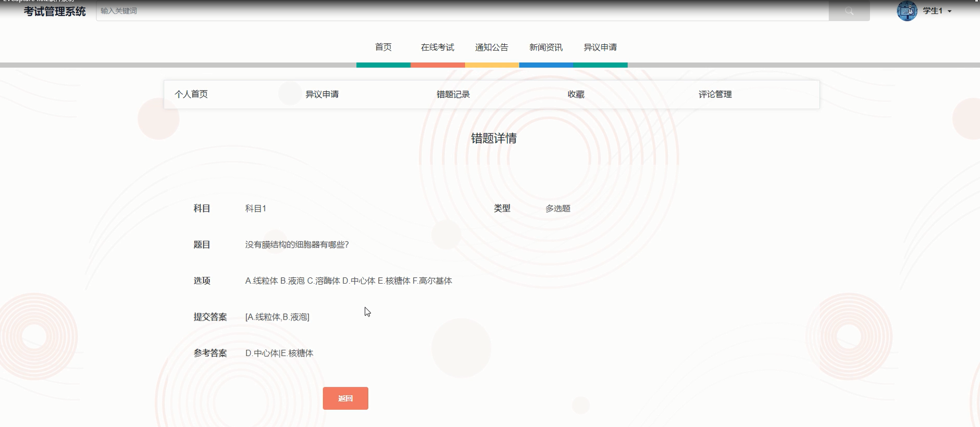Viewport: 980px width, 427px height.
Task: Click the submitted answer [A.线粒体,B.液泡]
Action: click(x=277, y=317)
